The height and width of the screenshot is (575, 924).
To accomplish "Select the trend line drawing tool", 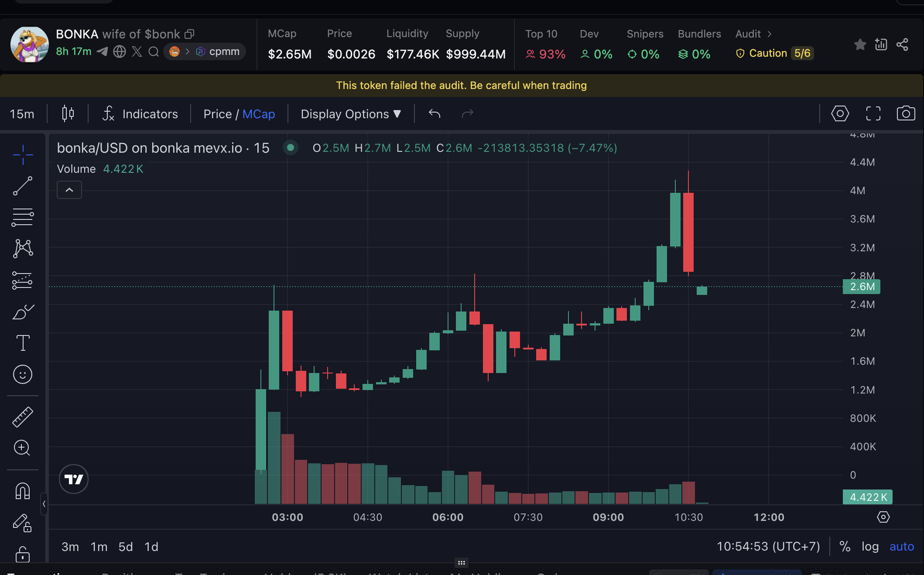I will tap(23, 186).
